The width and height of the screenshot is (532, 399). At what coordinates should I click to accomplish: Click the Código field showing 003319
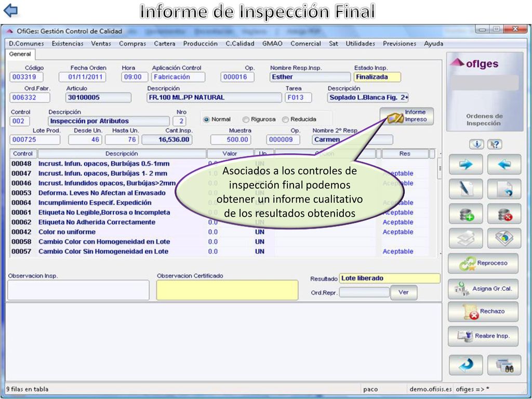(26, 77)
